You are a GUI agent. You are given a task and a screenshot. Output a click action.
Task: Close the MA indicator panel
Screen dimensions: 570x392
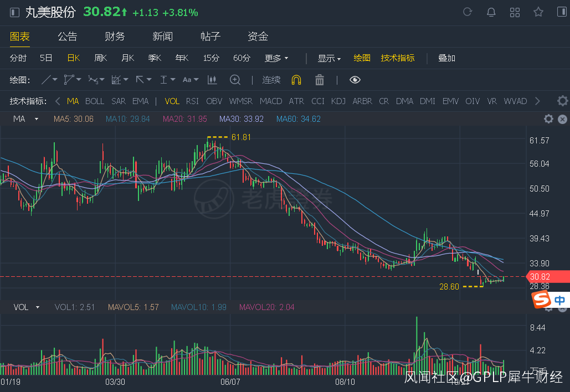[562, 119]
